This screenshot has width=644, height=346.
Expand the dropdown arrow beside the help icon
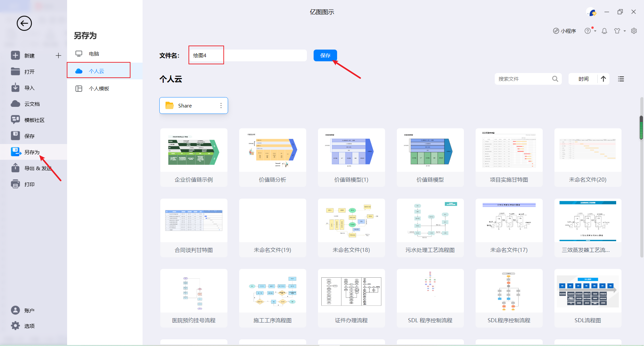595,31
